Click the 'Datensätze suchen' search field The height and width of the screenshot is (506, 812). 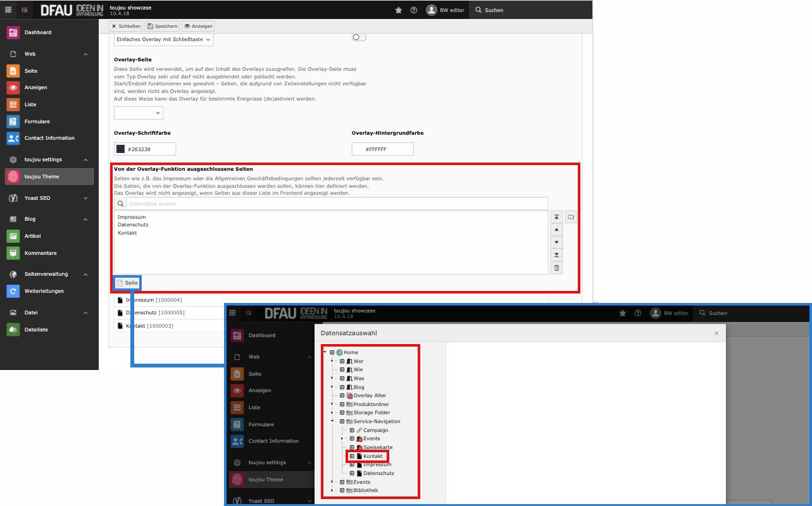[335, 204]
